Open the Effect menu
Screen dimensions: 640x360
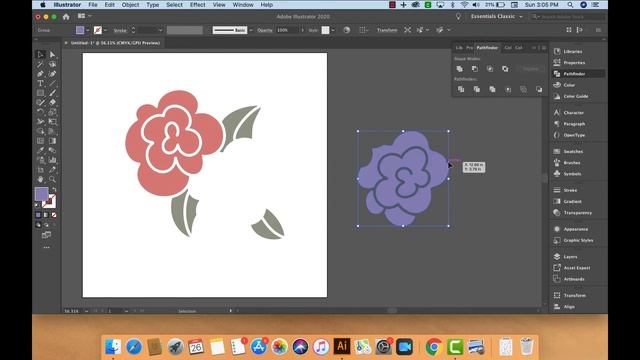(198, 5)
